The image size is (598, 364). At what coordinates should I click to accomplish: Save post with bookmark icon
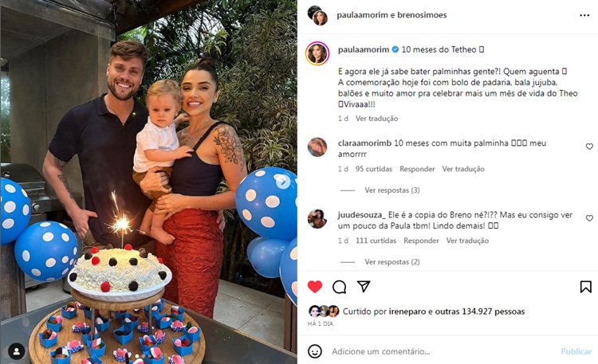[586, 287]
